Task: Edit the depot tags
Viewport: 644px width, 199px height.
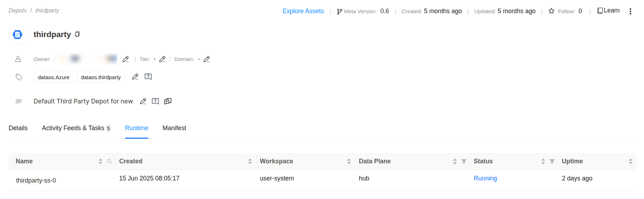Action: (x=135, y=77)
